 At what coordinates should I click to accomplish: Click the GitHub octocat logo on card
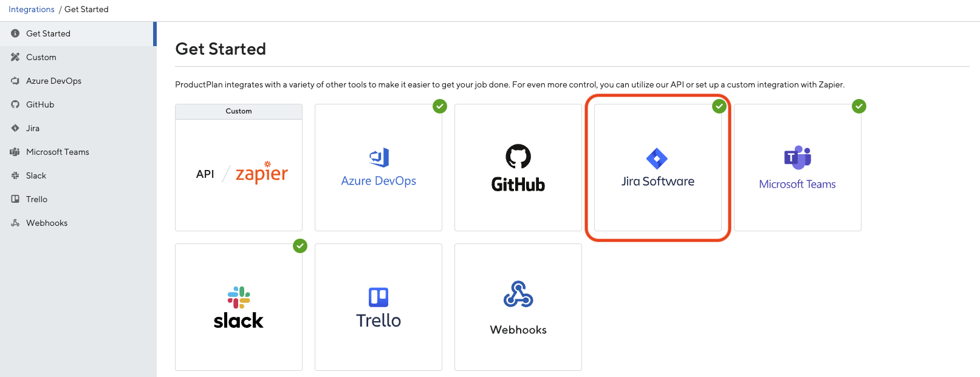tap(518, 157)
